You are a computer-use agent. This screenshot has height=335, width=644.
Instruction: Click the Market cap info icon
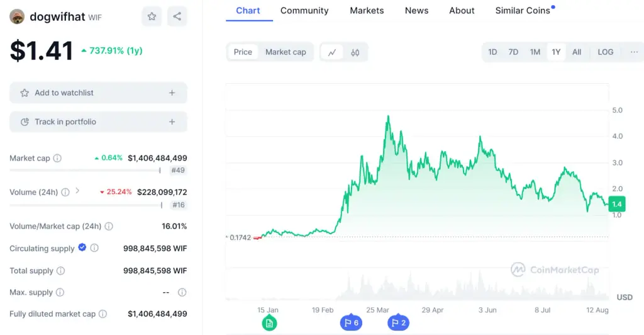click(57, 158)
